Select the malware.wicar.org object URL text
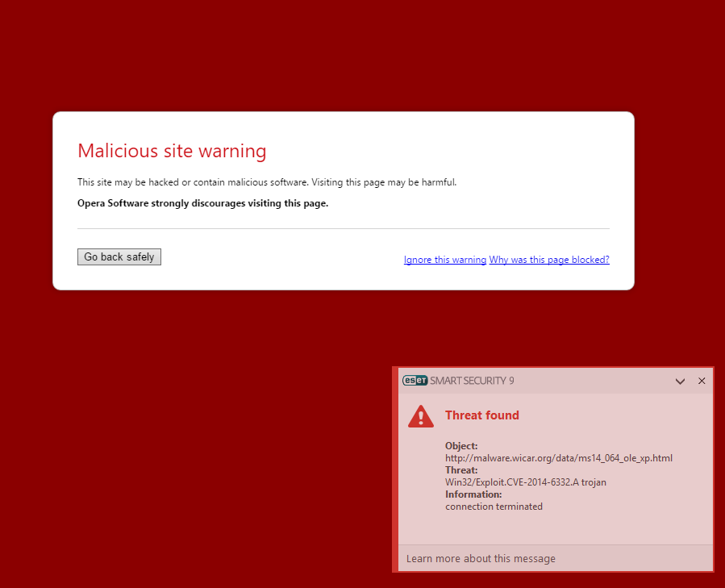The height and width of the screenshot is (588, 725). 559,458
